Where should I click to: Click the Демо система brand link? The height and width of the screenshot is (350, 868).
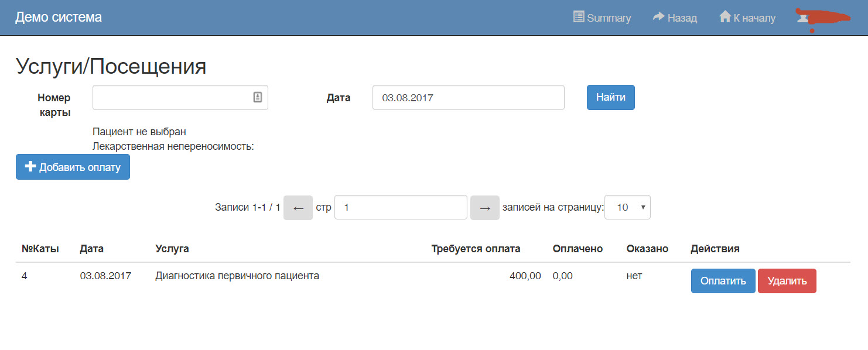point(59,18)
